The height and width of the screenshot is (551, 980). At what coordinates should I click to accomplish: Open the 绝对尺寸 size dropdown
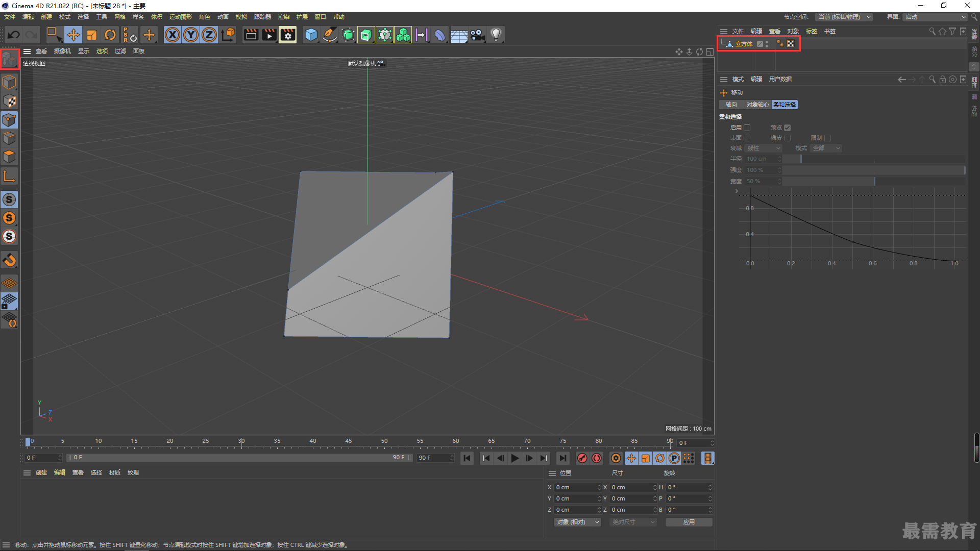(633, 522)
